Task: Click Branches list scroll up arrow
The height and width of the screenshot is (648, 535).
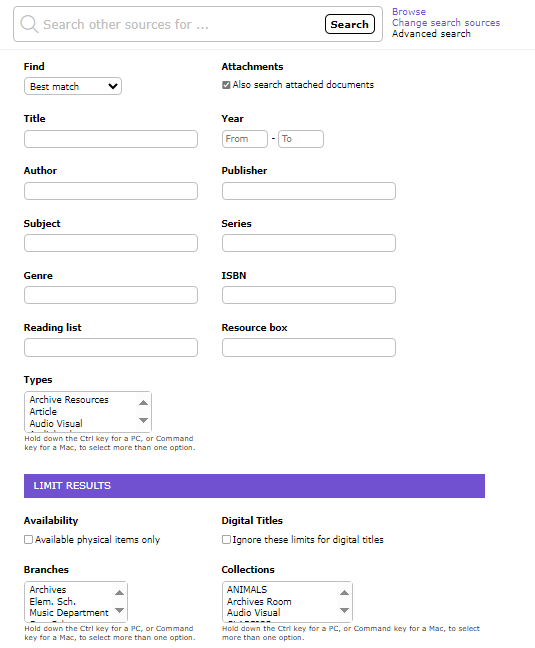Action: click(119, 593)
